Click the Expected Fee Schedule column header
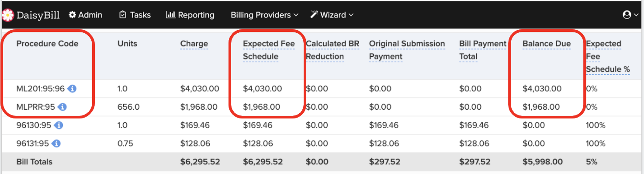Viewport: 644px width, 174px height. 269,50
